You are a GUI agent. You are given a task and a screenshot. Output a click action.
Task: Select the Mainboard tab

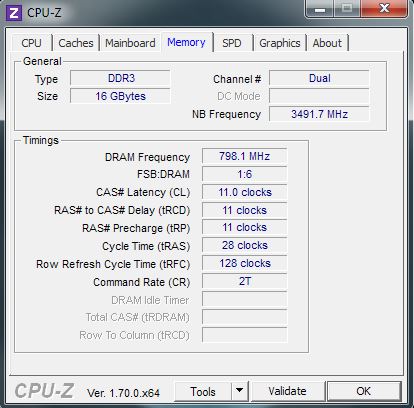tap(130, 43)
